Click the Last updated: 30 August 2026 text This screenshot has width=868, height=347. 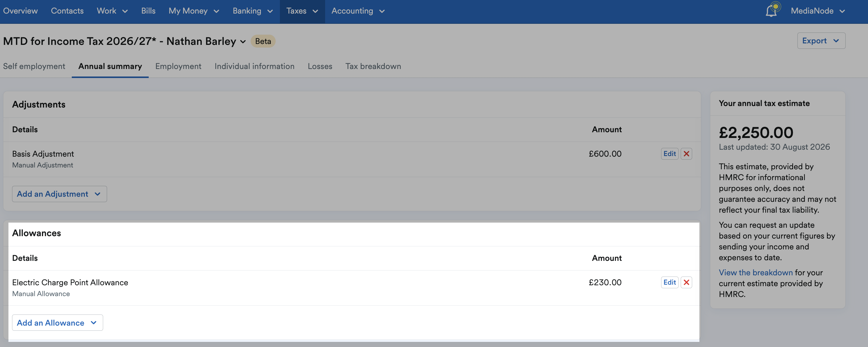pos(774,147)
